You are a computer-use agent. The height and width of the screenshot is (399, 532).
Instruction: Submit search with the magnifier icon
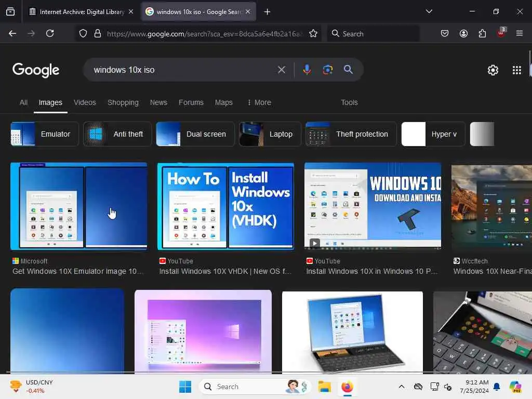point(348,70)
